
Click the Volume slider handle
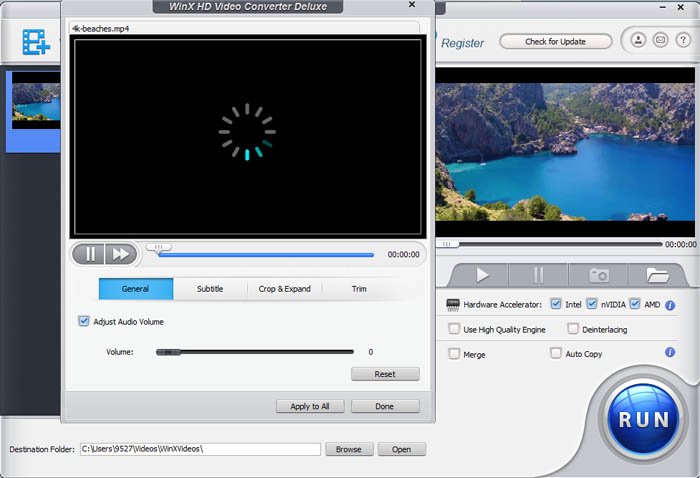pyautogui.click(x=168, y=352)
